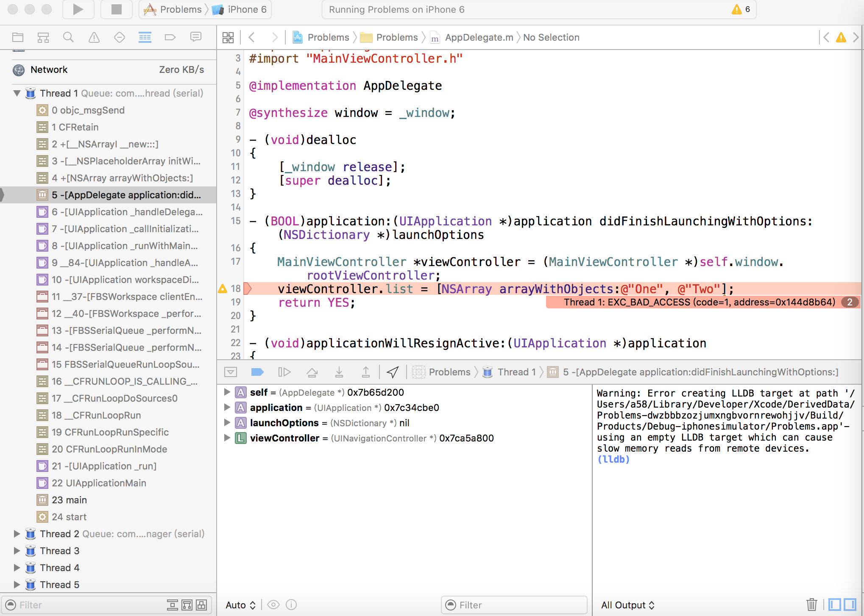Screen dimensions: 864x616
Task: Click the Stop button in toolbar
Action: coord(117,9)
